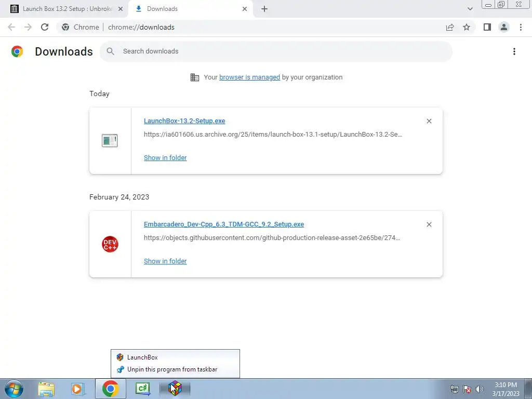
Task: Open the taskbar clock showing 3:10 PM
Action: 506,389
